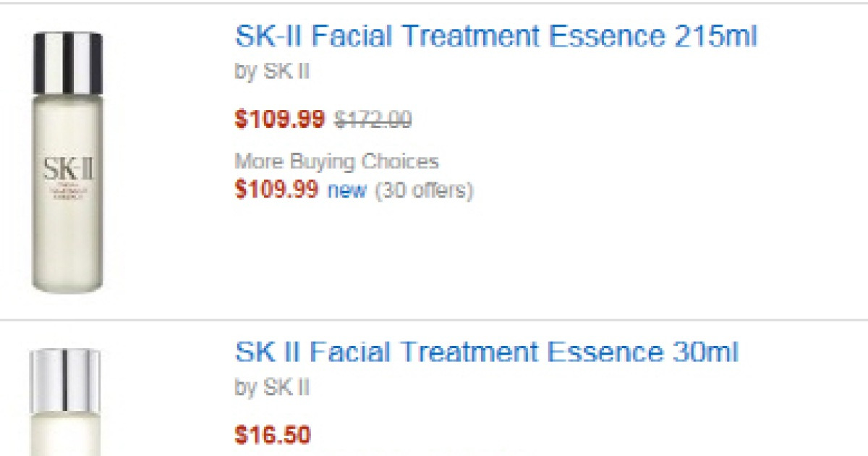868x456 pixels.
Task: Open the blue "new" offers link
Action: [347, 190]
